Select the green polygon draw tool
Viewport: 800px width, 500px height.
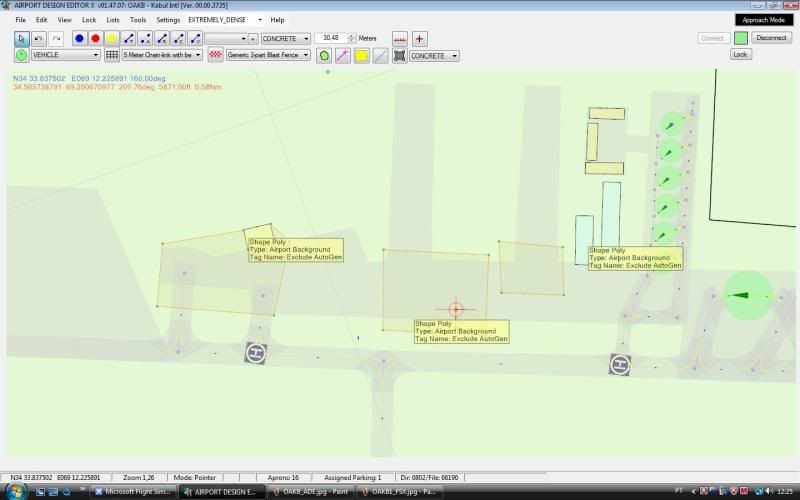point(324,55)
